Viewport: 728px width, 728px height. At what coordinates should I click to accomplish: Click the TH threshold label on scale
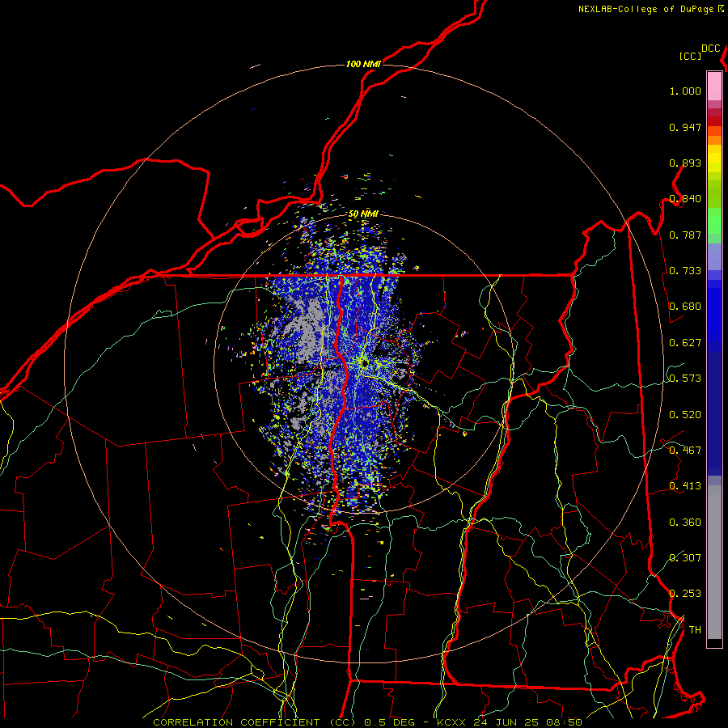pyautogui.click(x=695, y=630)
